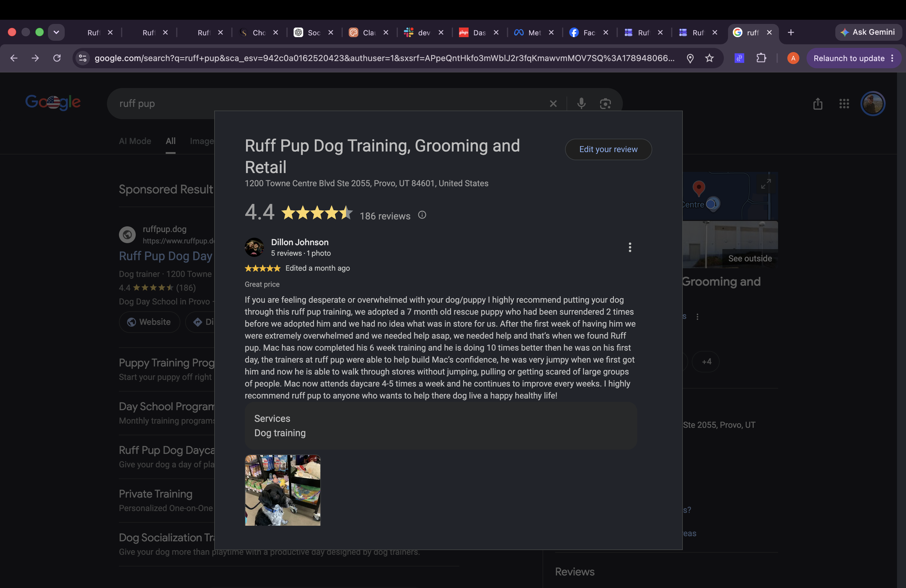Reload the current page

57,58
